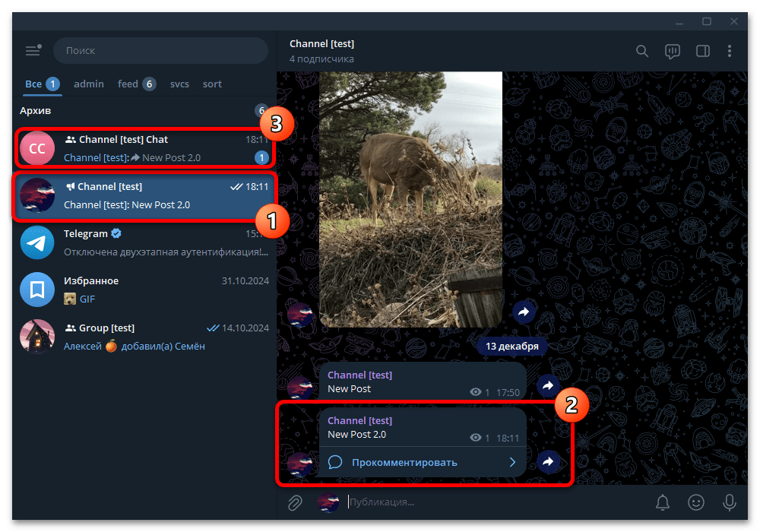Open the hamburger main menu
The height and width of the screenshot is (532, 760).
[33, 50]
